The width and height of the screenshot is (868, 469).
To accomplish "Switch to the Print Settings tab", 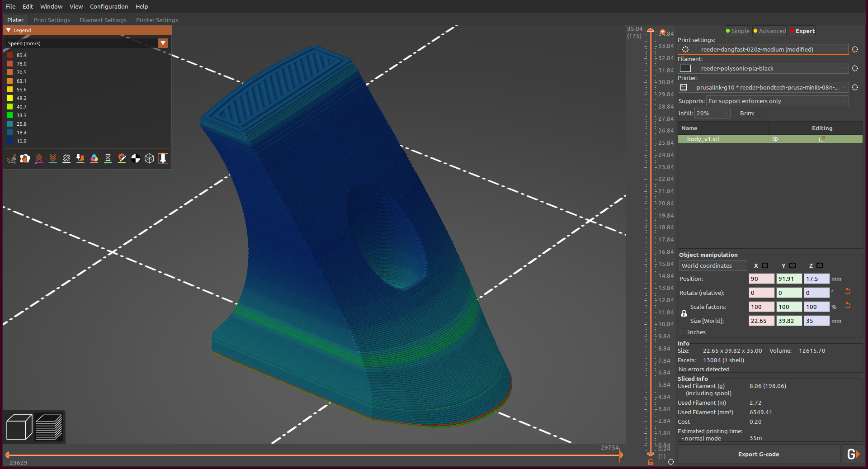I will coord(52,20).
